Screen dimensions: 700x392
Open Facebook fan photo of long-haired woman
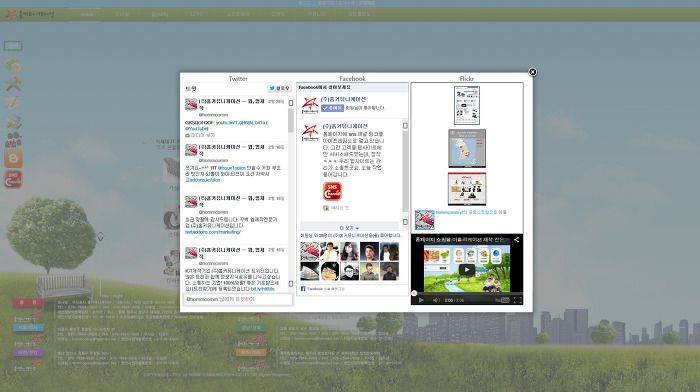pyautogui.click(x=349, y=251)
